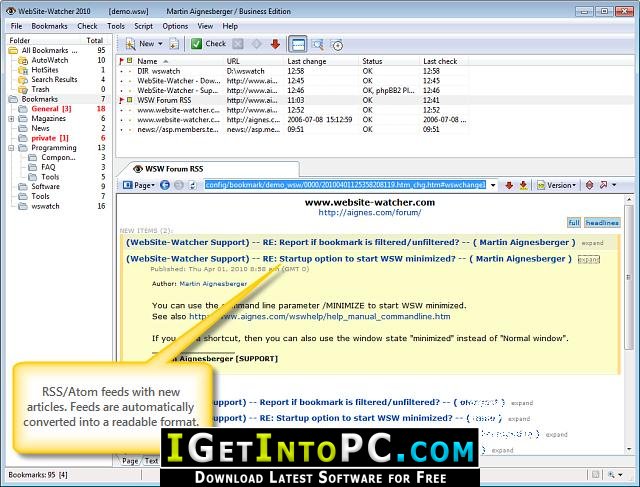Click the URL address field

(x=345, y=185)
